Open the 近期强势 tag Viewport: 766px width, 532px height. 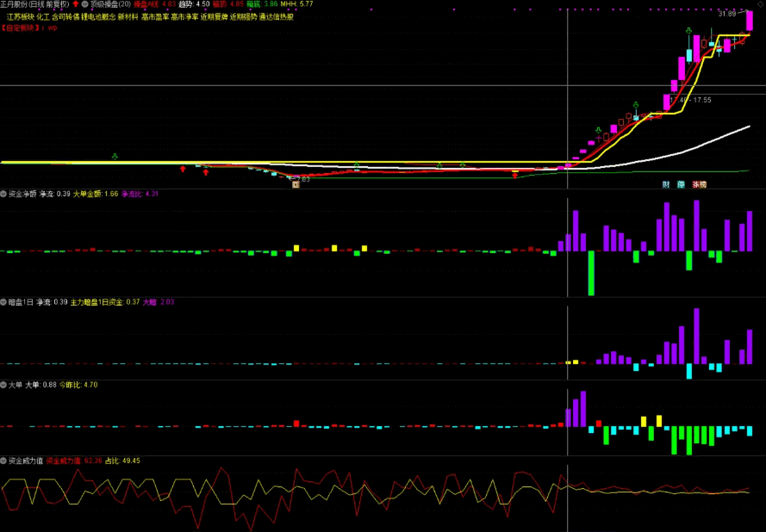pos(243,17)
